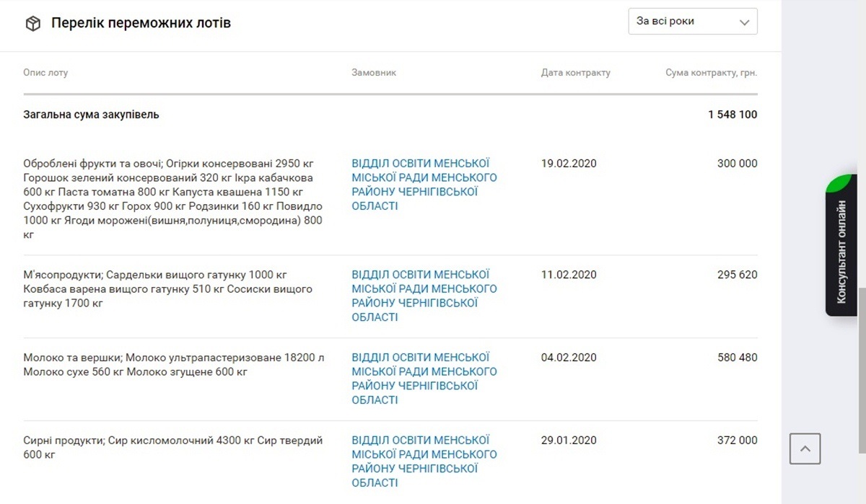Click the Дата контракту column header
This screenshot has height=504, width=866.
coord(576,73)
